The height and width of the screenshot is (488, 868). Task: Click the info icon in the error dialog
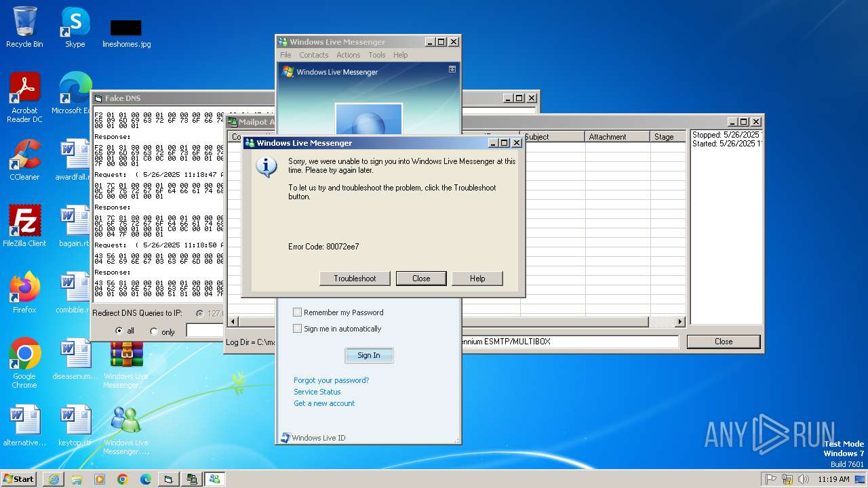(x=267, y=167)
